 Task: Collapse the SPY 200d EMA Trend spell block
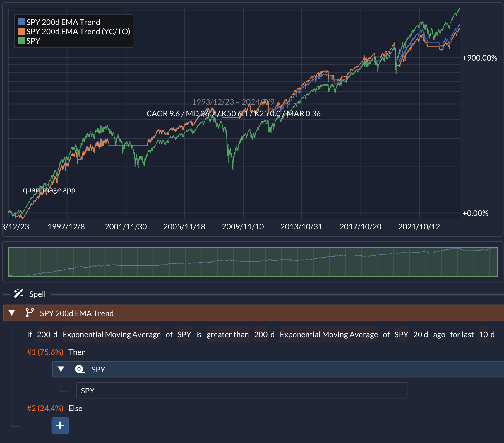point(12,313)
